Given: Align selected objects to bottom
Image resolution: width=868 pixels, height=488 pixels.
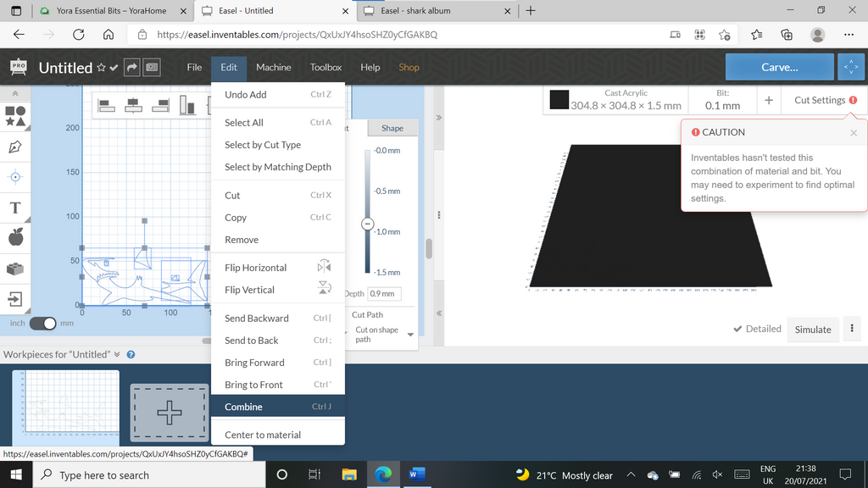Looking at the screenshot, I should (x=187, y=105).
